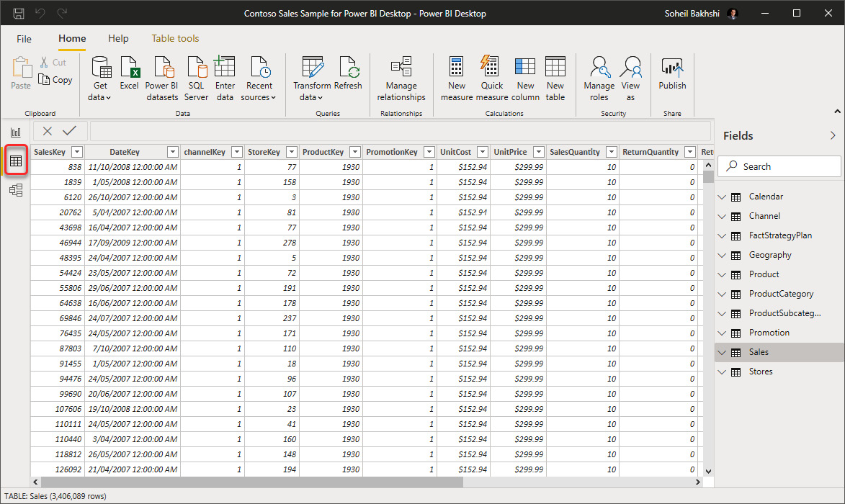Select the ProductCategory table
This screenshot has height=504, width=845.
pyautogui.click(x=779, y=294)
